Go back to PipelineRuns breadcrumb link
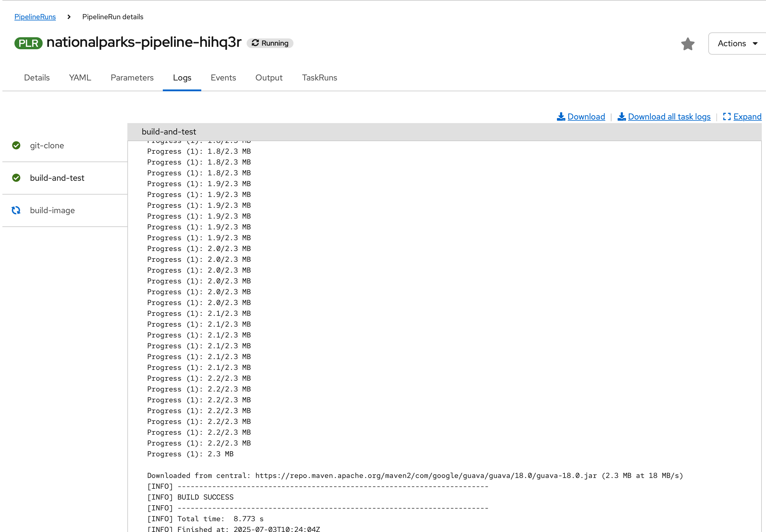 tap(35, 17)
